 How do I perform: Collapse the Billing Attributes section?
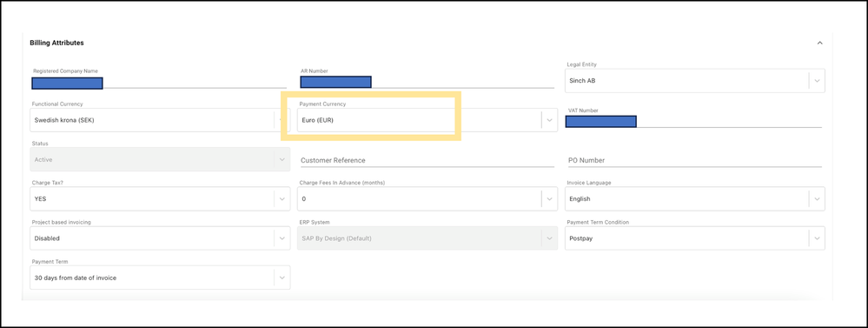point(820,43)
